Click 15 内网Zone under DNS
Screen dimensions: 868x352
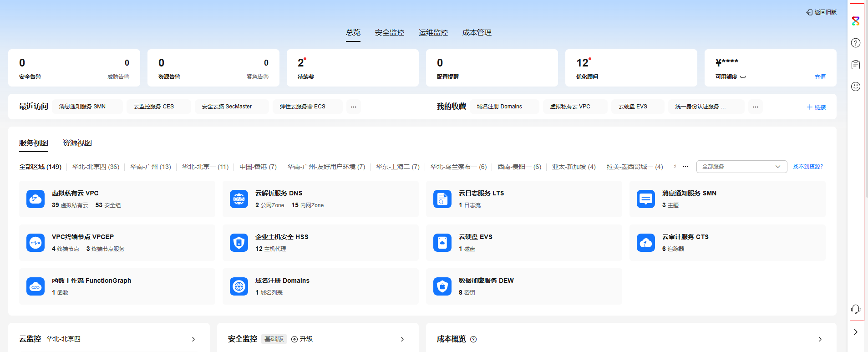pyautogui.click(x=308, y=205)
